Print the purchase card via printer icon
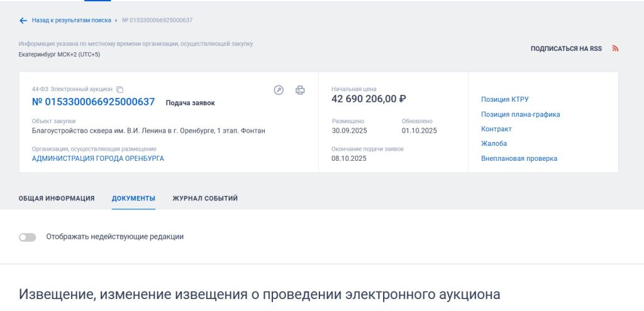Screen dimensions: 644x311 (300, 90)
